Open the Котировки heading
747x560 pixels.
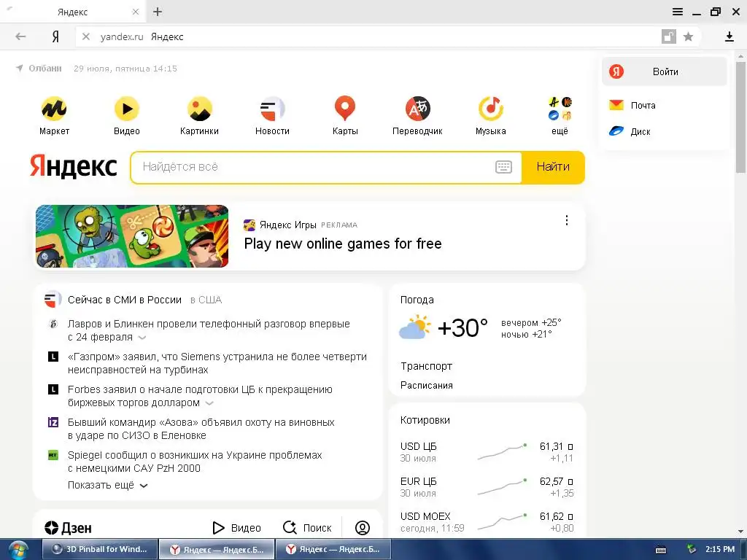425,421
